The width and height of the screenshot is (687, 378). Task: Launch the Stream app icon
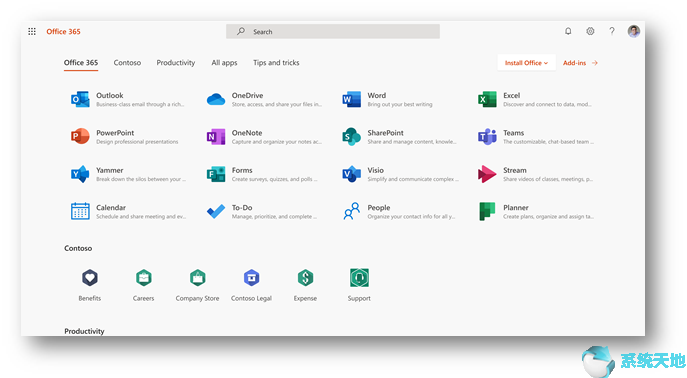487,174
